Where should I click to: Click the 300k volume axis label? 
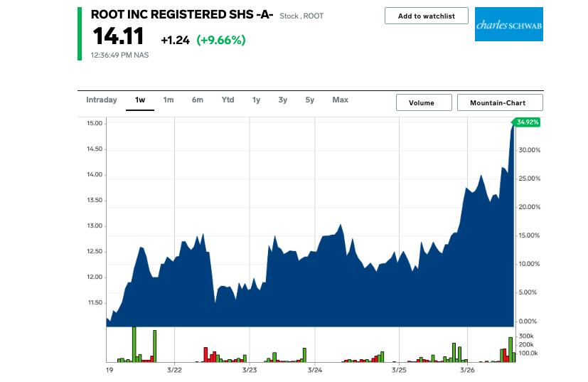(526, 336)
